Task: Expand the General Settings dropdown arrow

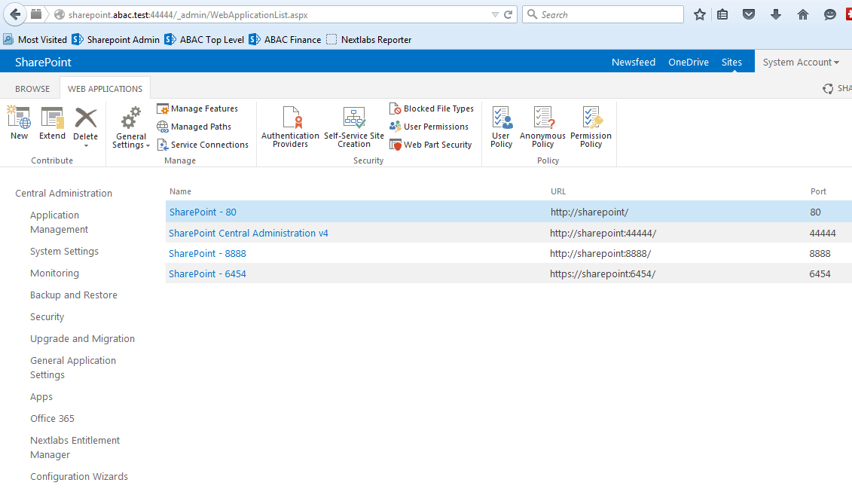Action: (148, 145)
